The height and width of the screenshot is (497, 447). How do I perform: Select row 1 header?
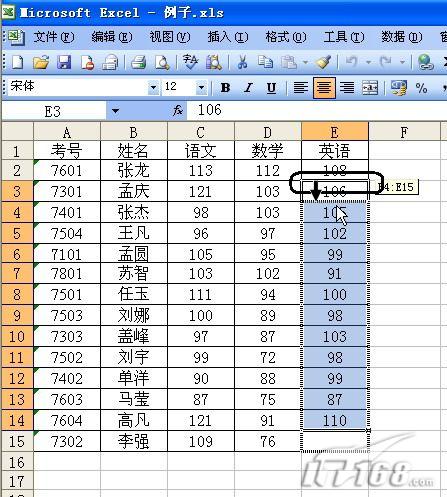(x=17, y=151)
